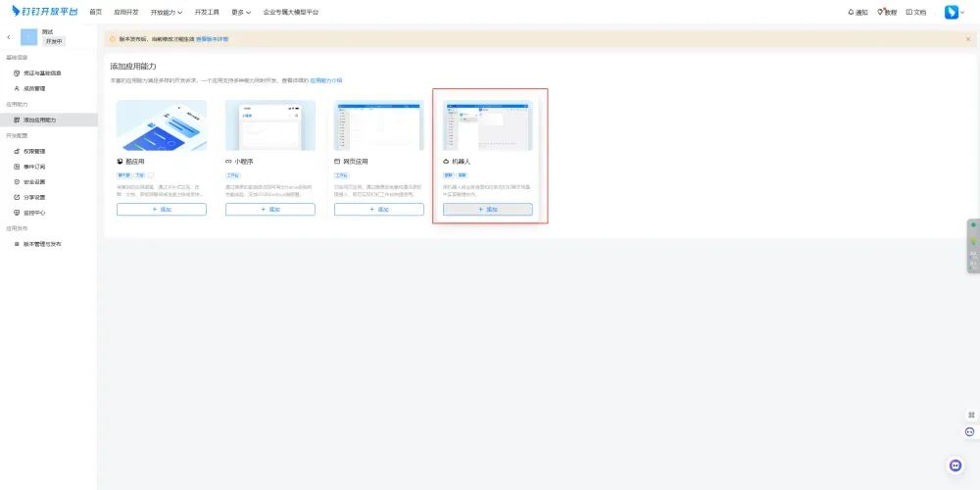The image size is (980, 490).
Task: Open the 应用能力介绍 link
Action: pos(326,80)
